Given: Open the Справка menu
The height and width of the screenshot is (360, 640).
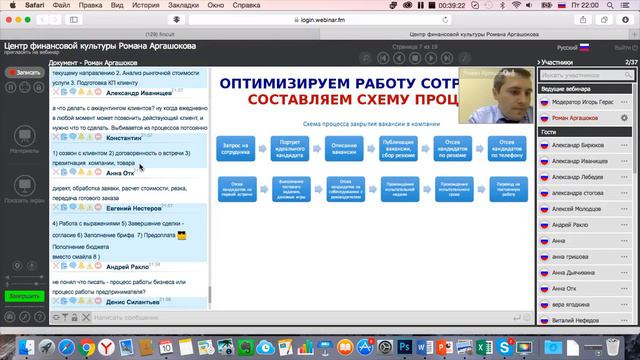Looking at the screenshot, I should (x=246, y=5).
